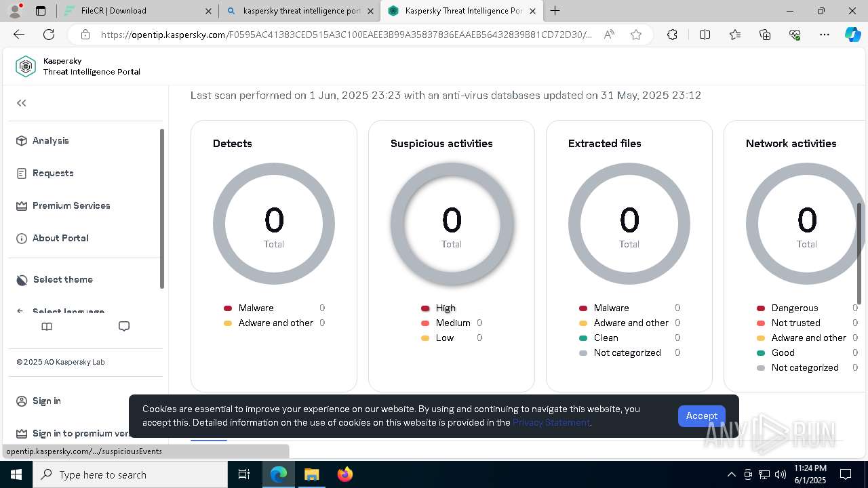
Task: Open the Extensions puzzle icon
Action: click(x=672, y=35)
